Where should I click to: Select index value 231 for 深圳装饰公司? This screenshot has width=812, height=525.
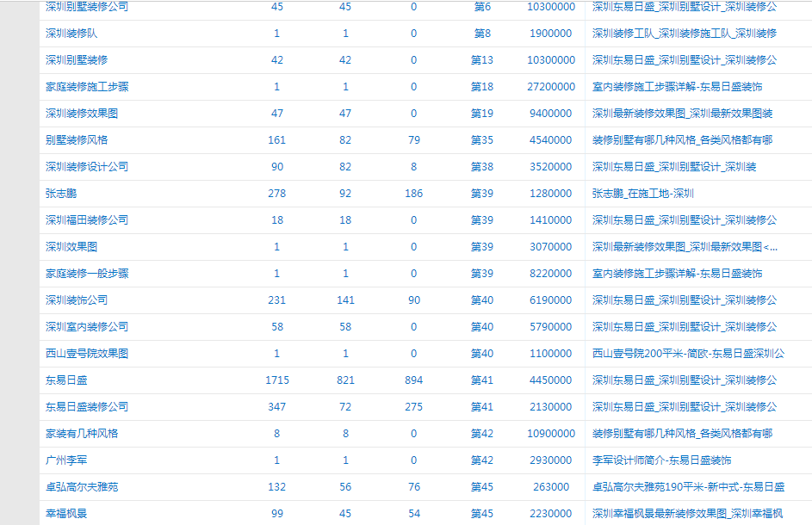[x=277, y=300]
